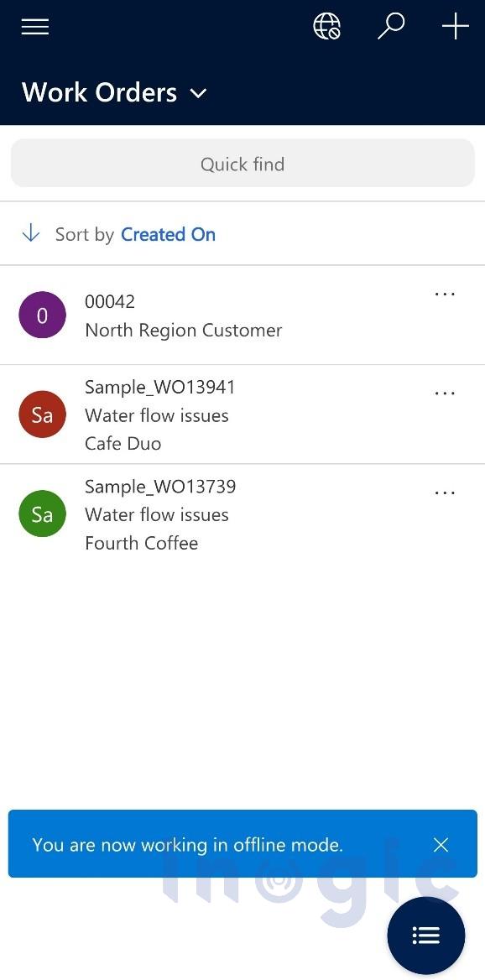Open search using the magnifier icon
Image resolution: width=485 pixels, height=980 pixels.
390,26
